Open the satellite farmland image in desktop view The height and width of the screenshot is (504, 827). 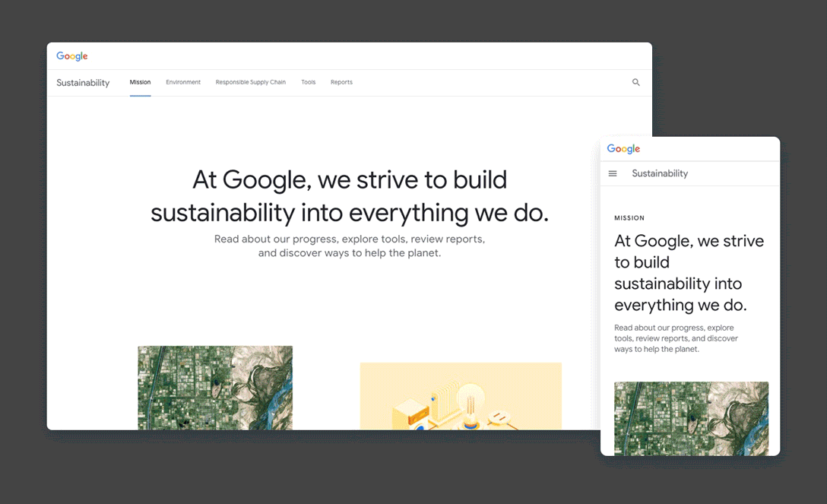point(215,388)
